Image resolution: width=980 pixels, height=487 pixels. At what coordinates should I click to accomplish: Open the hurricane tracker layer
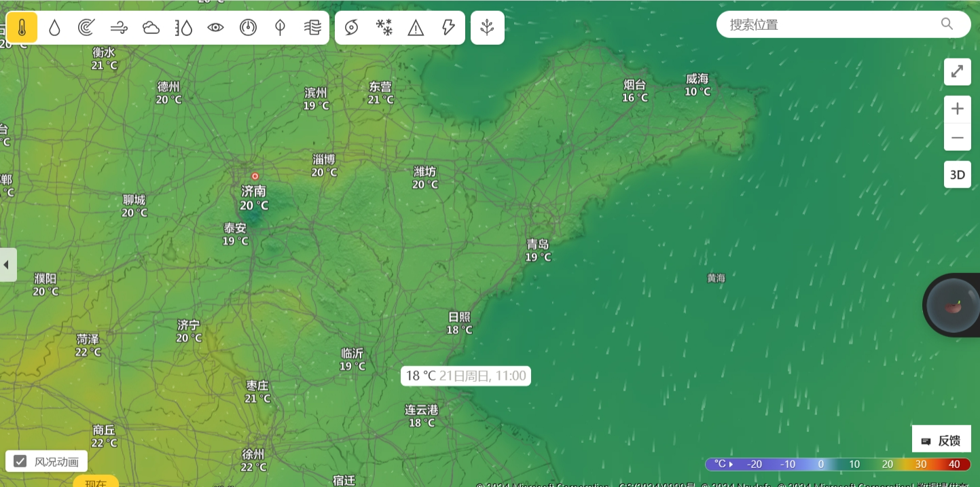[351, 28]
